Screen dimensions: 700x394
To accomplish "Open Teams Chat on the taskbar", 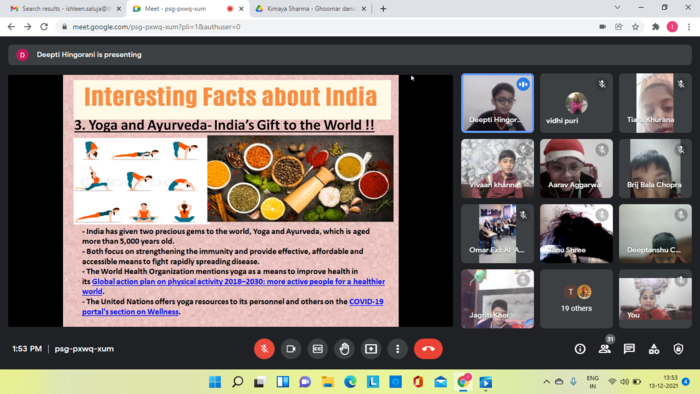I will (305, 382).
